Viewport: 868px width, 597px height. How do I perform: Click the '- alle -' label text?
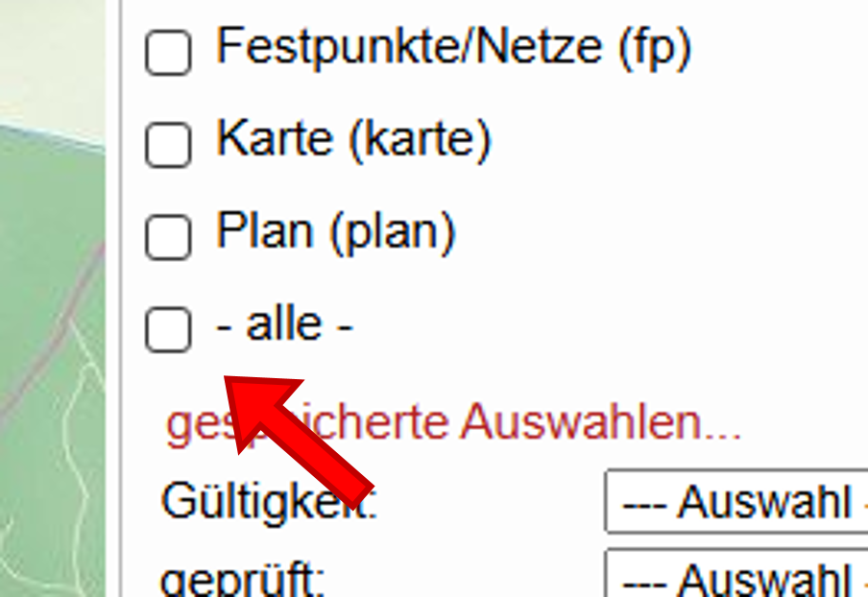click(x=285, y=326)
